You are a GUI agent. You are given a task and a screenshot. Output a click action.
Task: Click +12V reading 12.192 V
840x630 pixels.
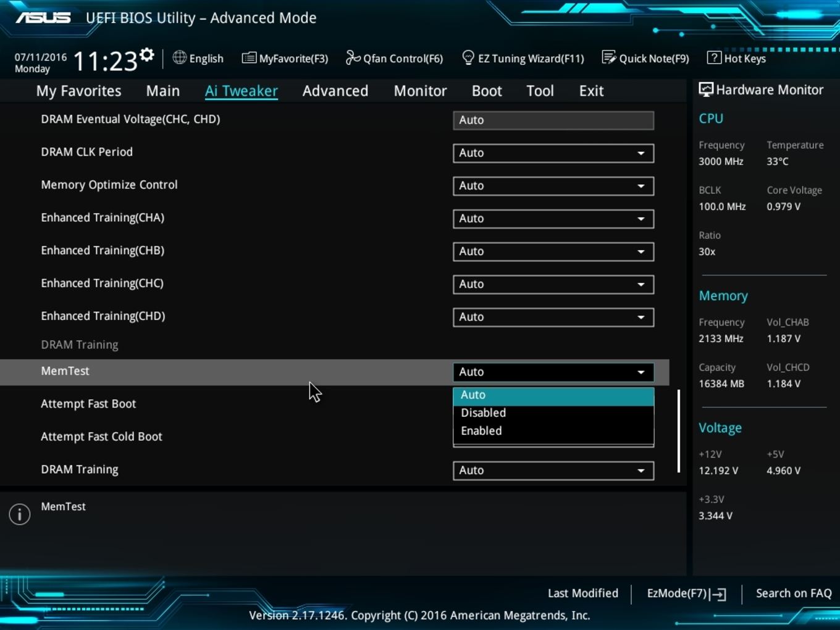pos(718,471)
